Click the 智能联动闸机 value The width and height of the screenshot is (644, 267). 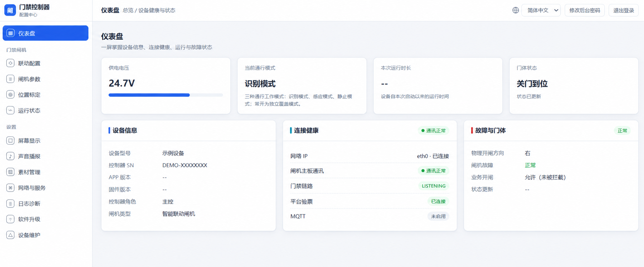(x=179, y=214)
